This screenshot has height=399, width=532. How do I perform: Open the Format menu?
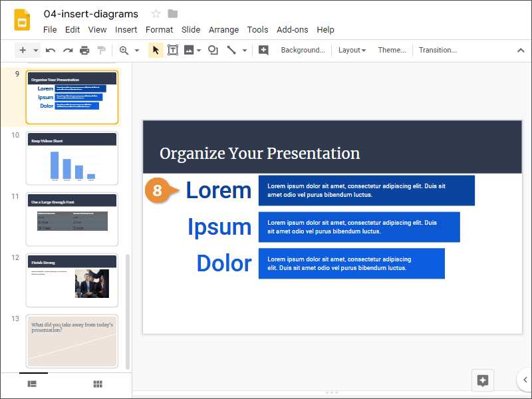click(159, 30)
